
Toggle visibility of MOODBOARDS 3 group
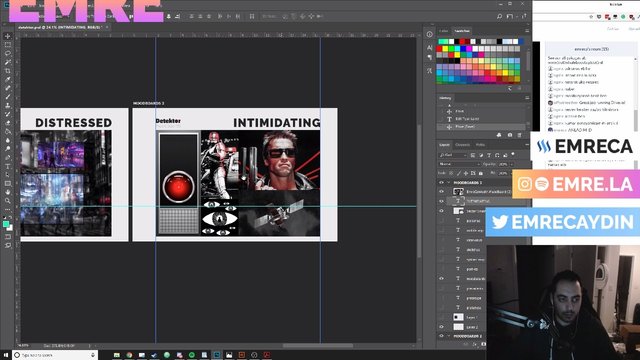[x=441, y=182]
